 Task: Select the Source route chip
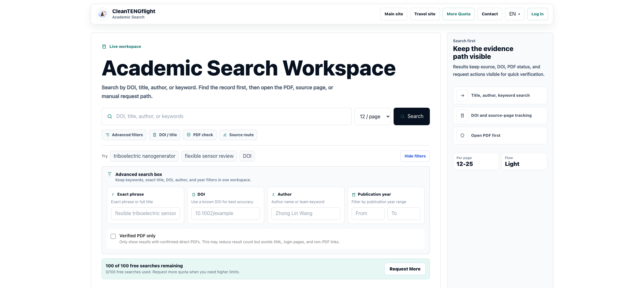tap(238, 135)
